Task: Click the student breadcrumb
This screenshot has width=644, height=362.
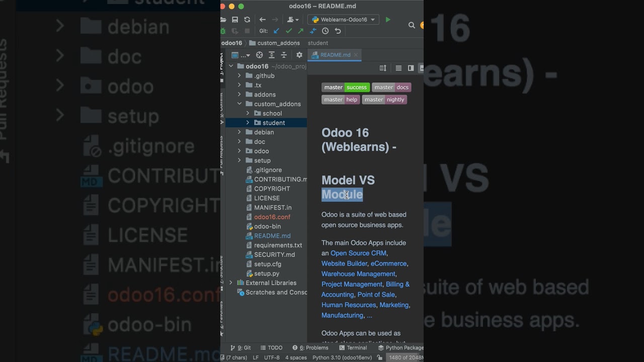Action: point(318,43)
